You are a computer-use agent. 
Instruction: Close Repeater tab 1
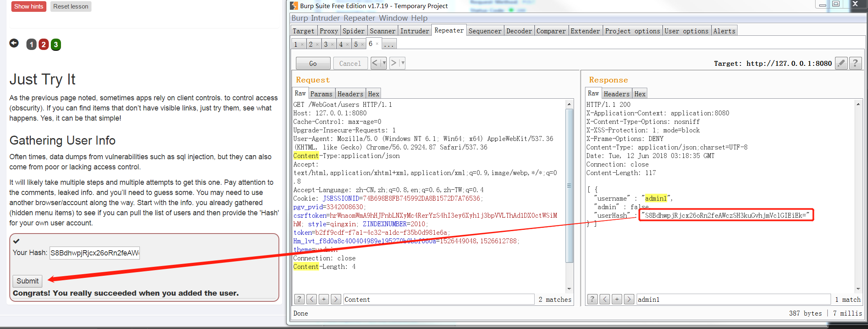point(302,45)
